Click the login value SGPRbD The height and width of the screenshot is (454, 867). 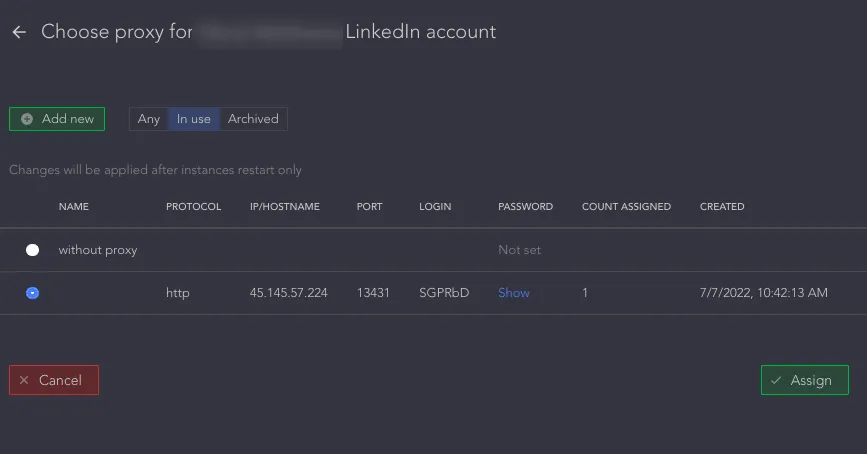[444, 293]
